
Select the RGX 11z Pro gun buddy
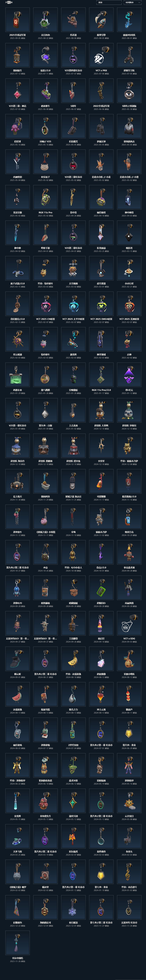pos(45,197)
